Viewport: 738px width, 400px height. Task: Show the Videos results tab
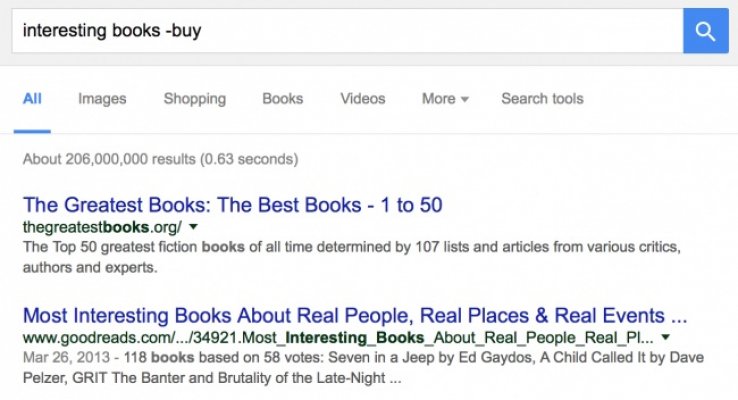tap(362, 99)
